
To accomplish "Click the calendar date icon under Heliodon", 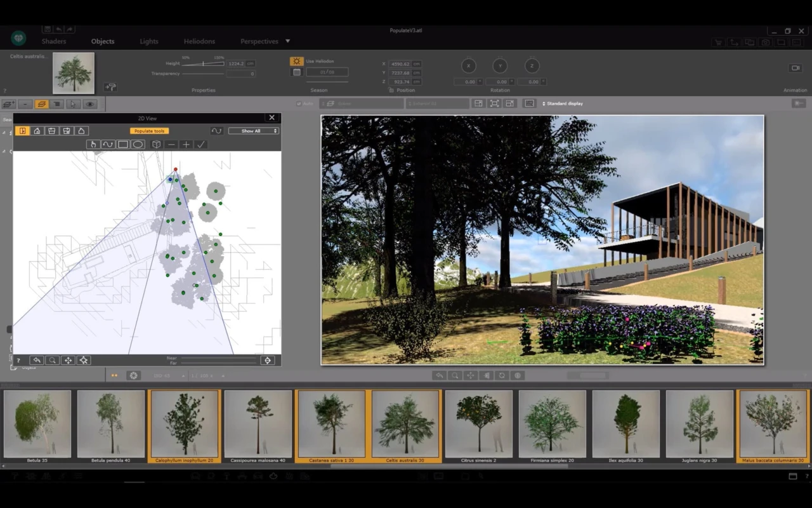I will [x=296, y=72].
